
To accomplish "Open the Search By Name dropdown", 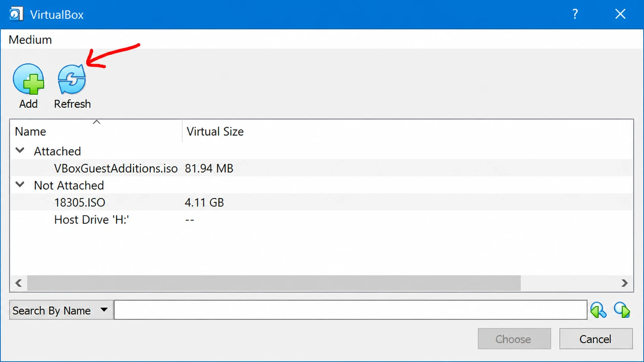I will (61, 310).
